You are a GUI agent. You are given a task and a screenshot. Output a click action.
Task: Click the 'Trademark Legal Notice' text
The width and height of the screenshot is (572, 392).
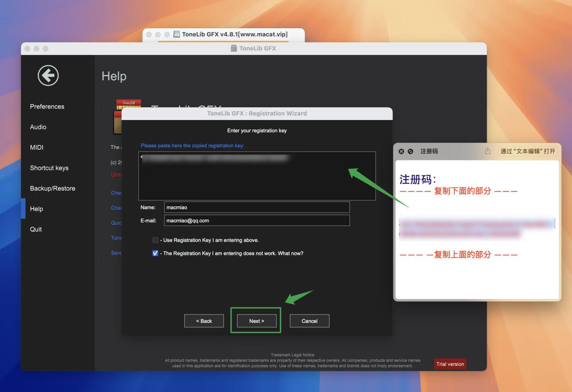292,355
